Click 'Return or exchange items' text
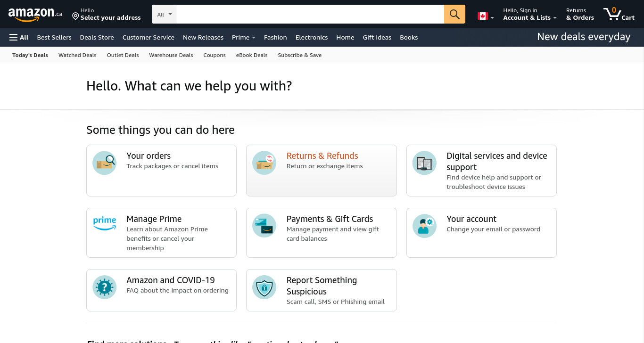644x343 pixels. coord(325,166)
